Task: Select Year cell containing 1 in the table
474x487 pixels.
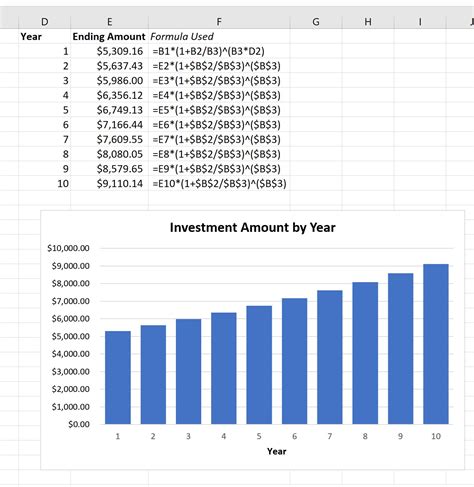Action: pyautogui.click(x=44, y=51)
